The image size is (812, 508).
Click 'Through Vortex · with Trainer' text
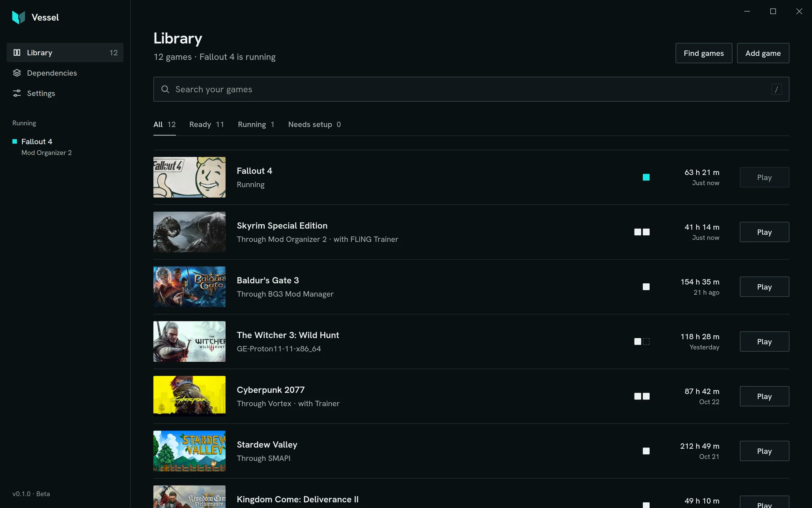pyautogui.click(x=288, y=404)
